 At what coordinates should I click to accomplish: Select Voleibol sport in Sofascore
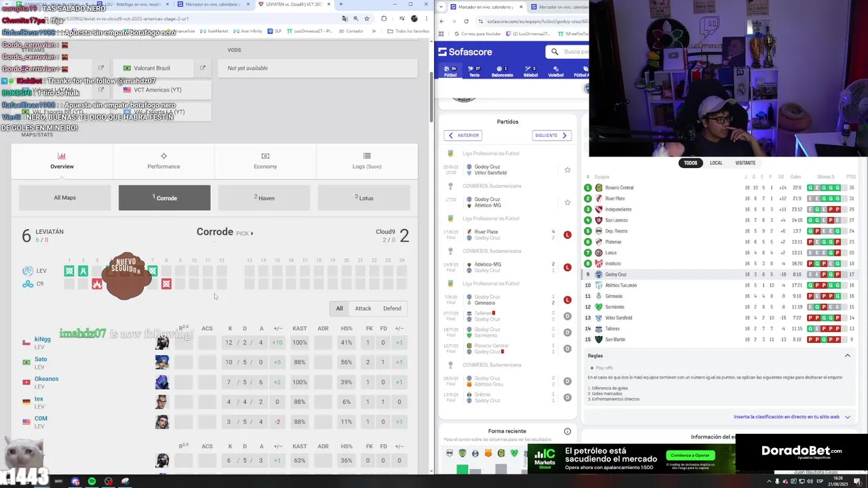pos(556,71)
